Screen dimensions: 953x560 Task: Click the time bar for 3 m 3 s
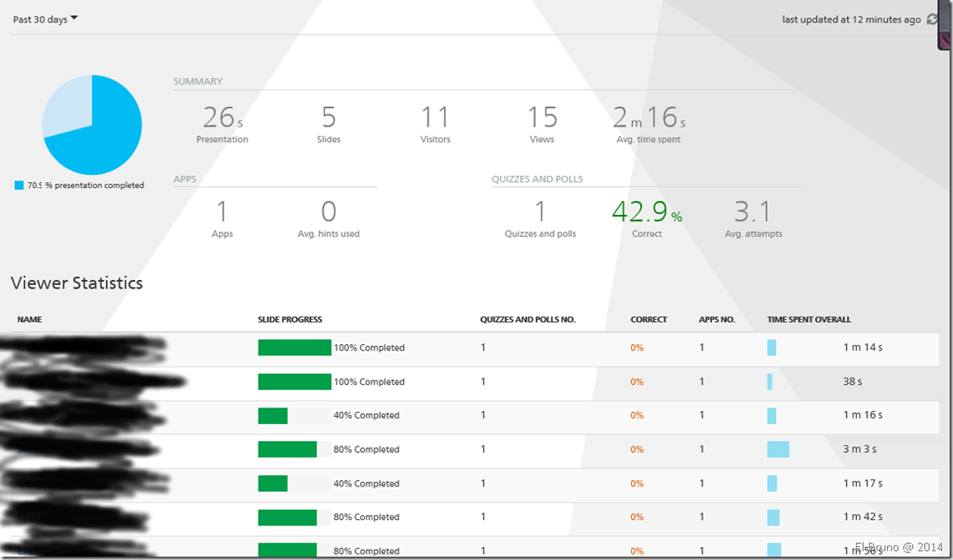click(778, 449)
